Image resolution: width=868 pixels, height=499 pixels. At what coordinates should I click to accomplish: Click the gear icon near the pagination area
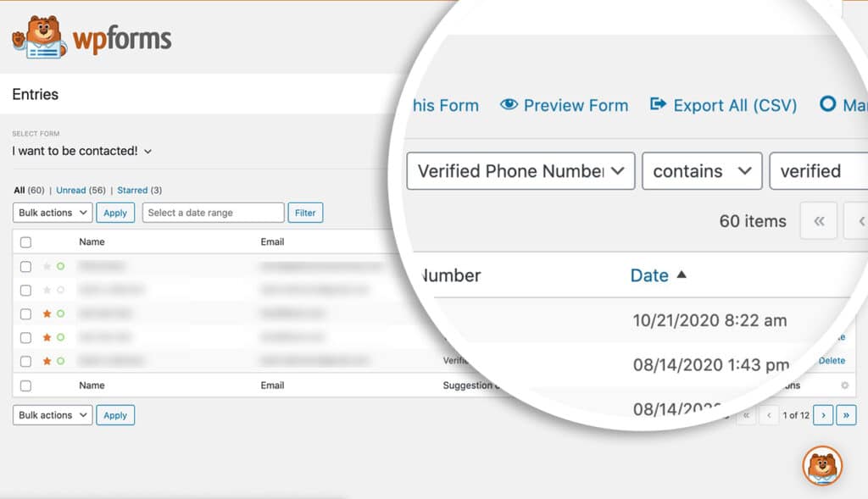(x=845, y=385)
